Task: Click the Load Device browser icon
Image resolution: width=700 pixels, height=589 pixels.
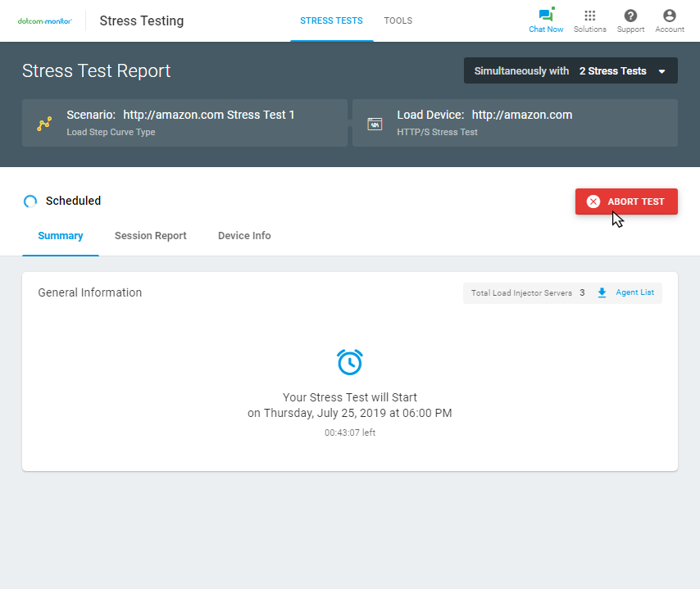Action: [x=375, y=124]
